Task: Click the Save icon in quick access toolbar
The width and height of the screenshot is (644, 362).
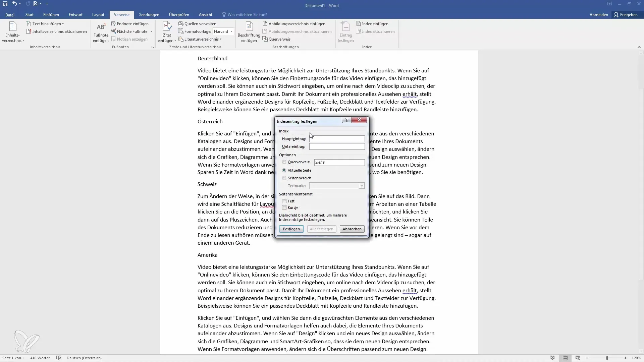Action: click(x=5, y=4)
